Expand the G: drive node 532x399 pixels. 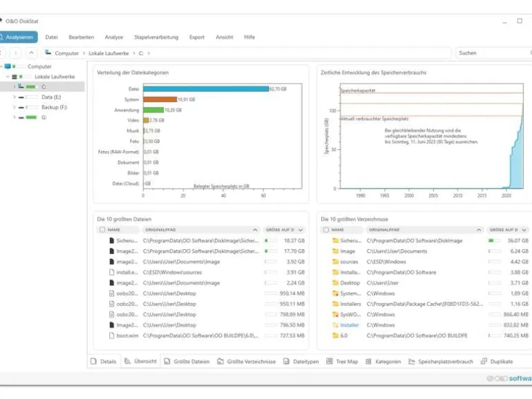tap(14, 117)
